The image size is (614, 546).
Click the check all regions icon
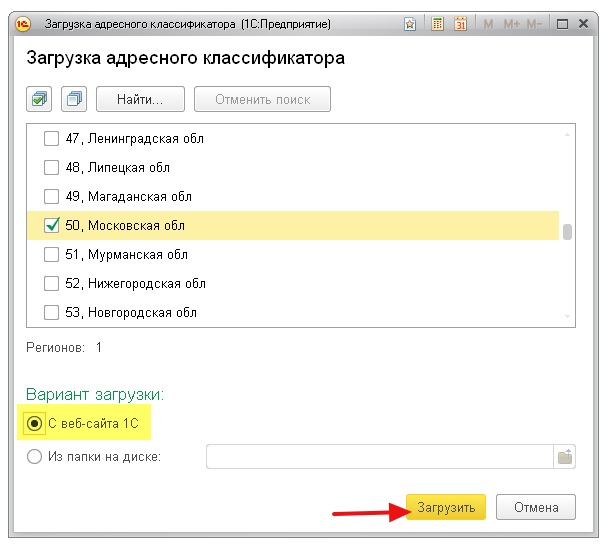point(39,99)
